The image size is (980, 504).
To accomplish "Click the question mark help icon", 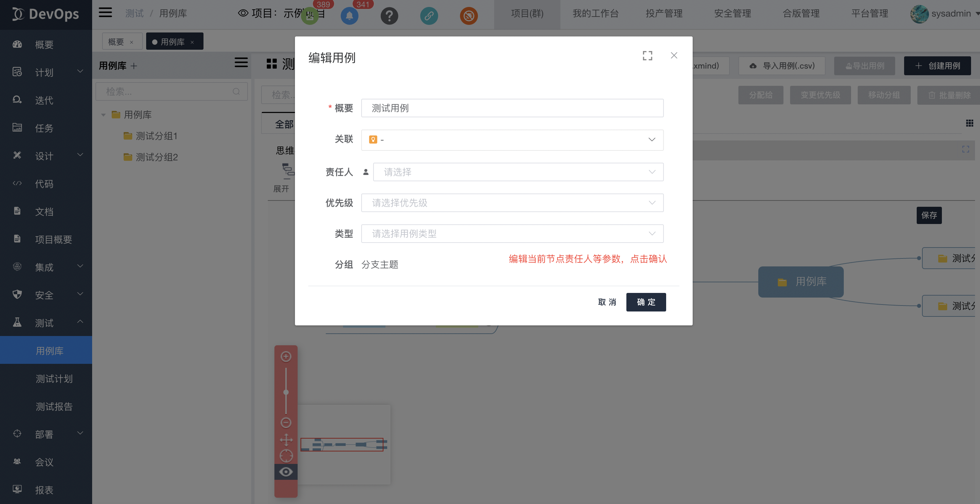I will pyautogui.click(x=389, y=16).
